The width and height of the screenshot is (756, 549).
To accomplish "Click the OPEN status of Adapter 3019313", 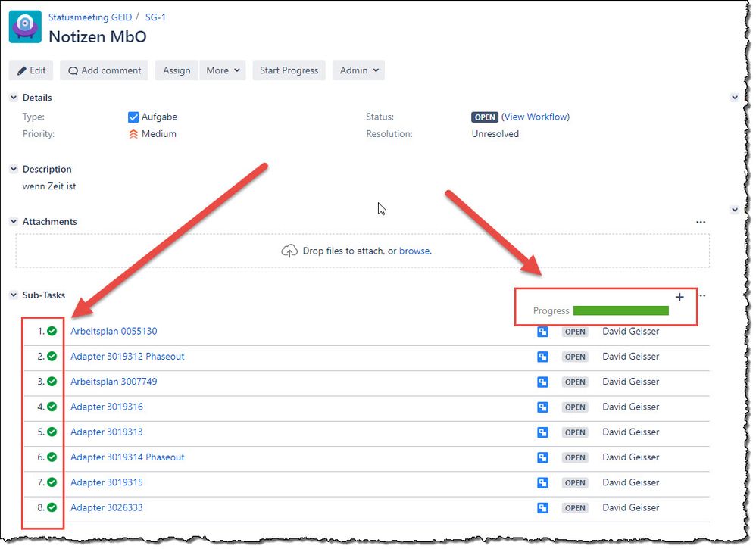I will point(575,432).
